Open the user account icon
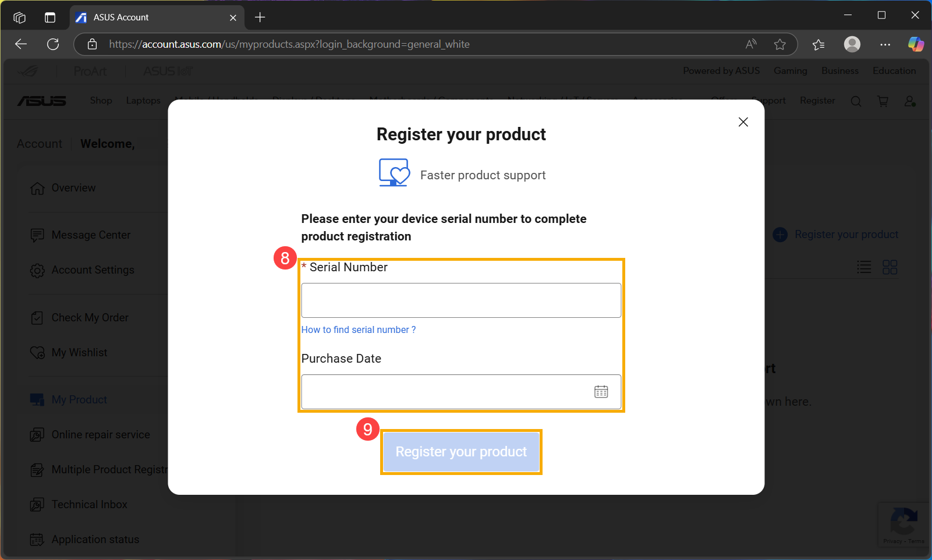 [910, 101]
